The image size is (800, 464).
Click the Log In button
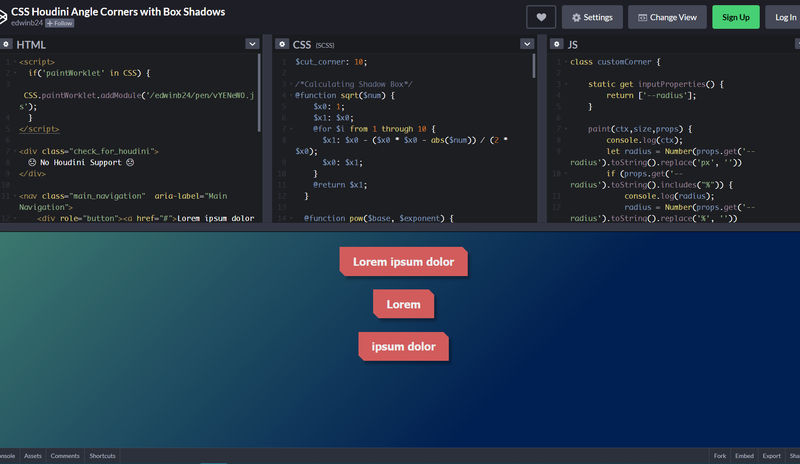[785, 17]
